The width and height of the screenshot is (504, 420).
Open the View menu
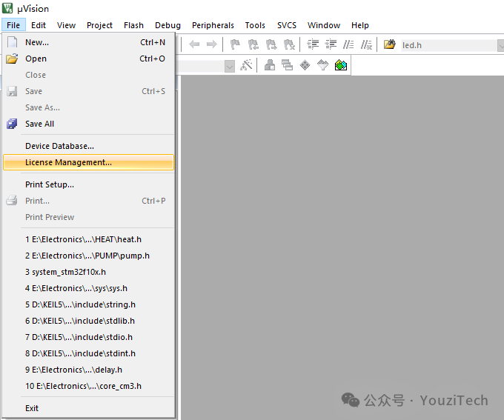(x=66, y=25)
